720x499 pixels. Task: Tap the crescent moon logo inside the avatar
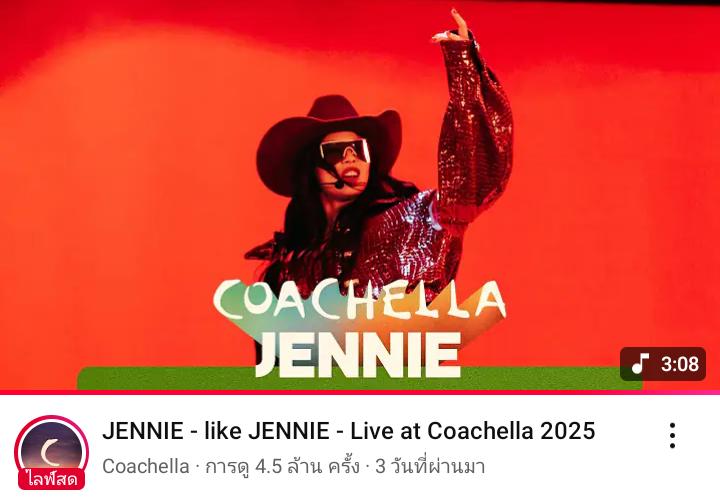click(49, 452)
